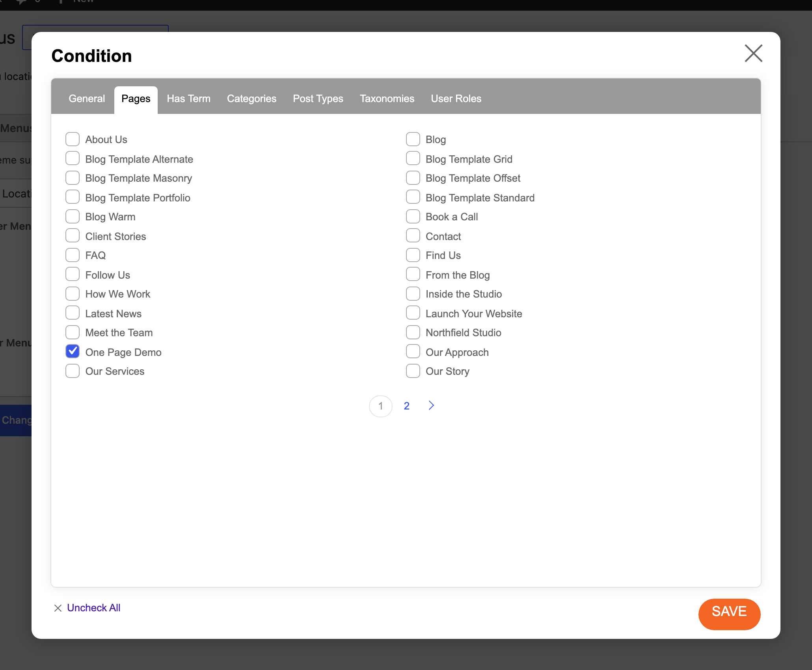Image resolution: width=812 pixels, height=670 pixels.
Task: Check the Northfield Studio checkbox
Action: pyautogui.click(x=413, y=332)
